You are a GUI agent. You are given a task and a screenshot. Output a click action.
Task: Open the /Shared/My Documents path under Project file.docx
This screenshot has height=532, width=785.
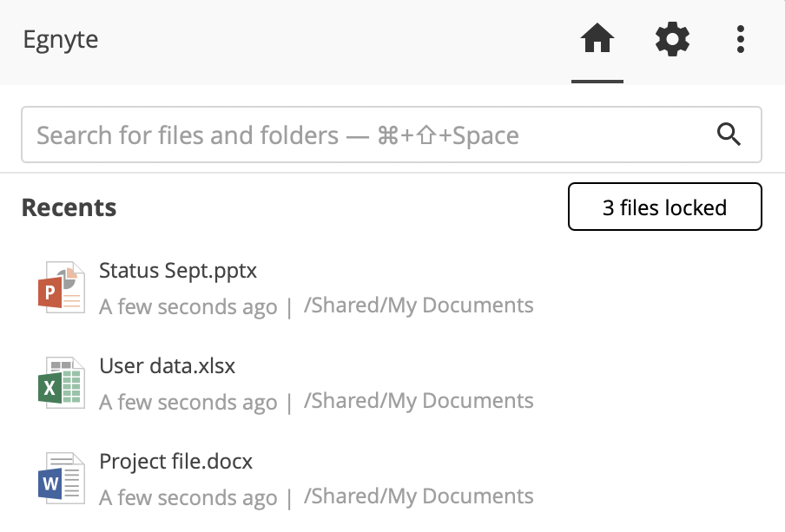pyautogui.click(x=419, y=496)
